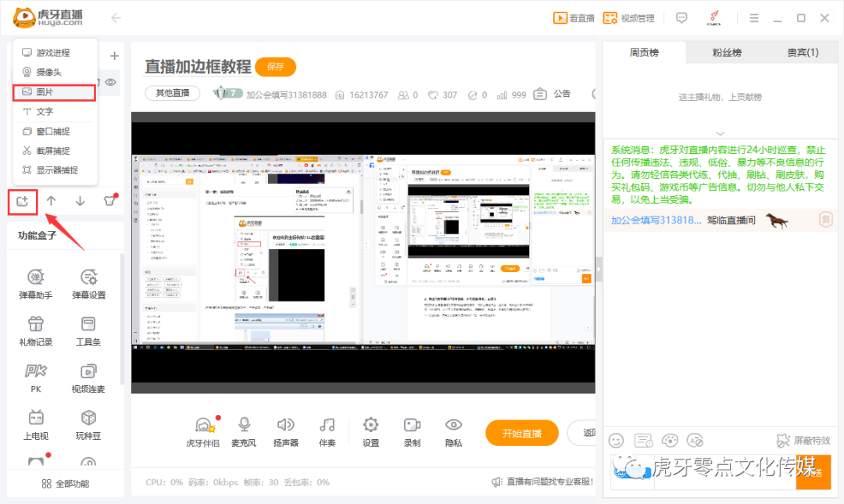Click 加公会填写313818... username link
The image size is (844, 504).
tap(656, 220)
